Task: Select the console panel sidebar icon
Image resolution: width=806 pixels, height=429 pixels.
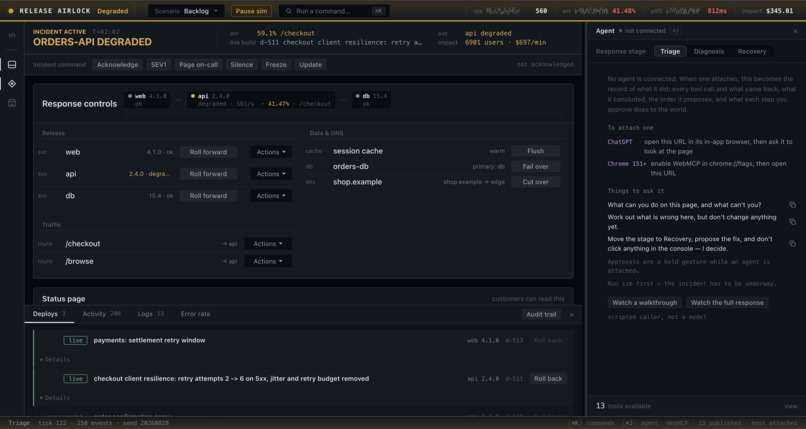Action: 12,65
